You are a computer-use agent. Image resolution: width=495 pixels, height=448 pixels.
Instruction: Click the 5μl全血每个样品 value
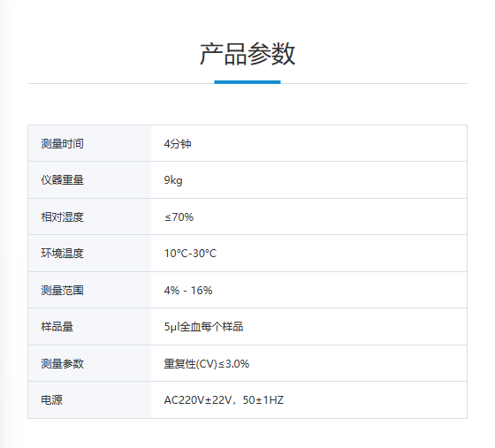[203, 327]
